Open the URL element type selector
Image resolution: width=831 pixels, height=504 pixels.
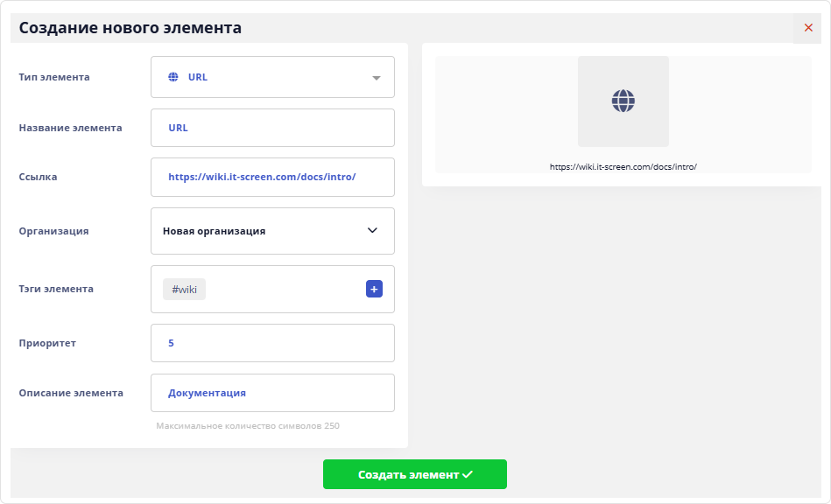point(272,77)
